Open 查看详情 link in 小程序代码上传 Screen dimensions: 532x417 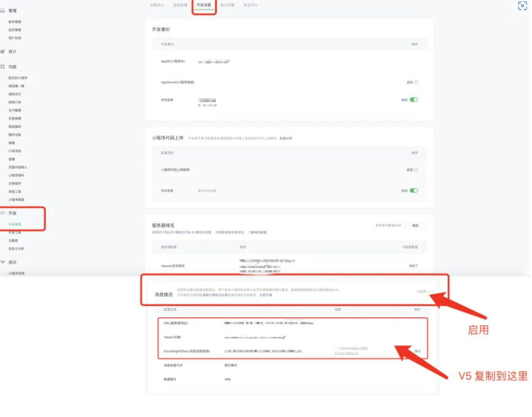(286, 139)
